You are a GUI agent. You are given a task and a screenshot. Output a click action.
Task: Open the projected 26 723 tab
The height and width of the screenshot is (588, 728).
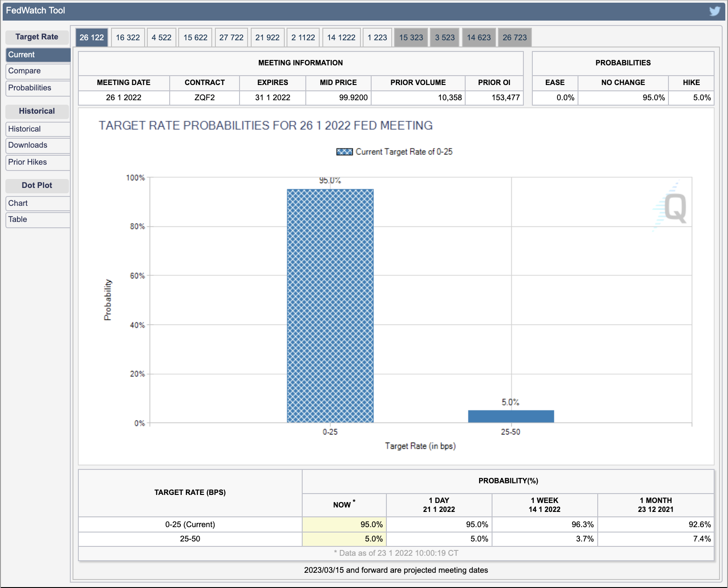pos(515,38)
